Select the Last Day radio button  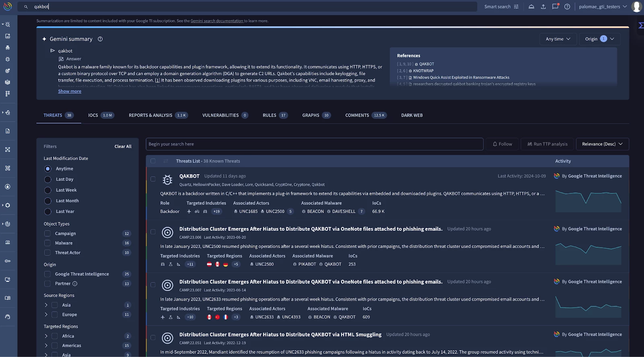pos(47,179)
